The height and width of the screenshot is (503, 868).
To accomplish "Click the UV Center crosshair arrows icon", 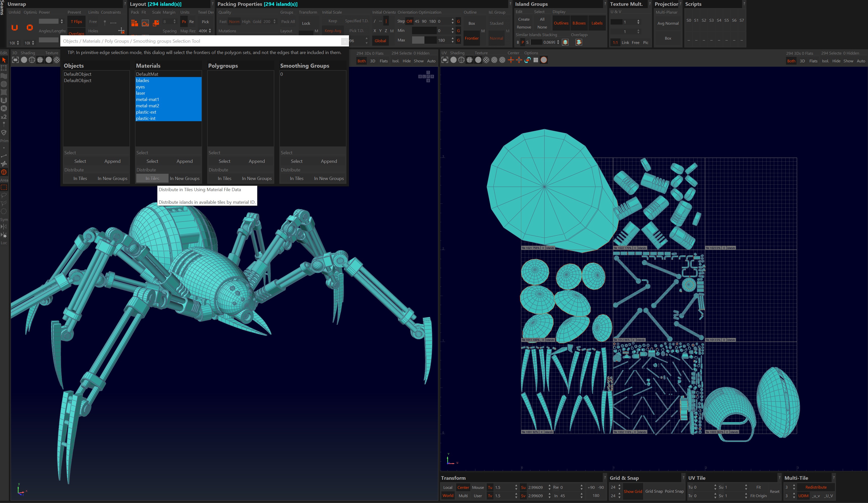I will tap(511, 60).
